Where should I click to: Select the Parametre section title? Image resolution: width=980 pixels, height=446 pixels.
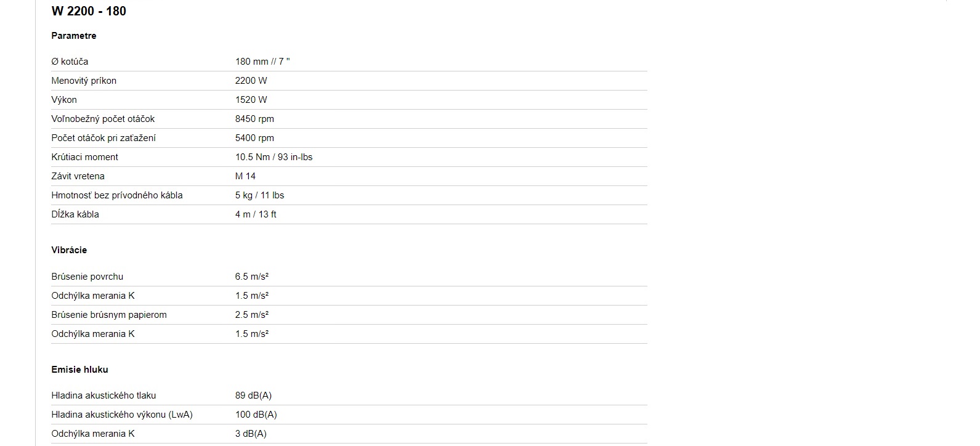pyautogui.click(x=74, y=36)
